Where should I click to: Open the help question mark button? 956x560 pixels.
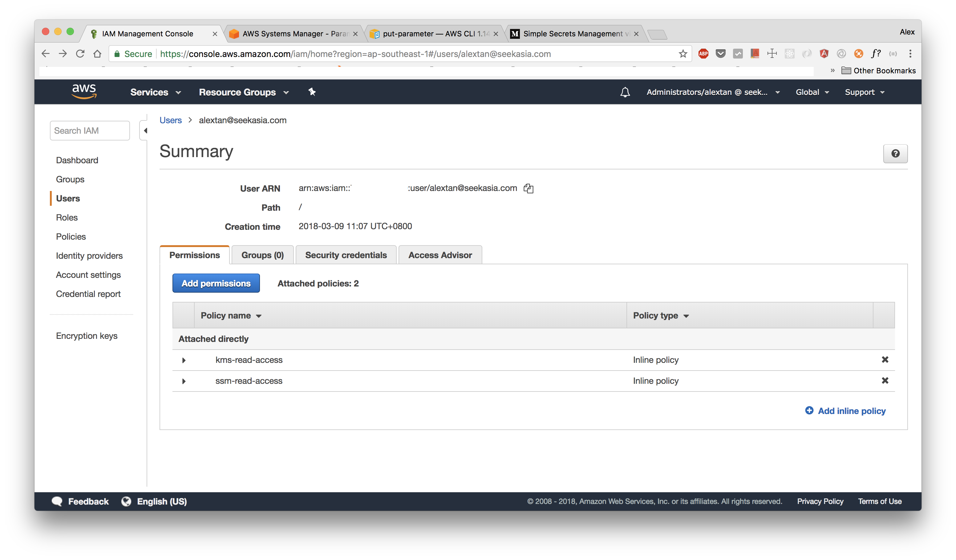895,154
